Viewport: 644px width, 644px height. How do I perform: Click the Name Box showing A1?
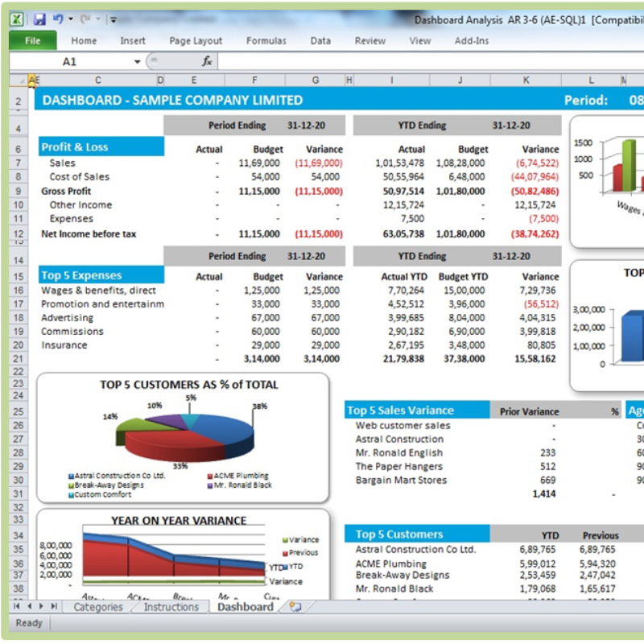(x=71, y=61)
